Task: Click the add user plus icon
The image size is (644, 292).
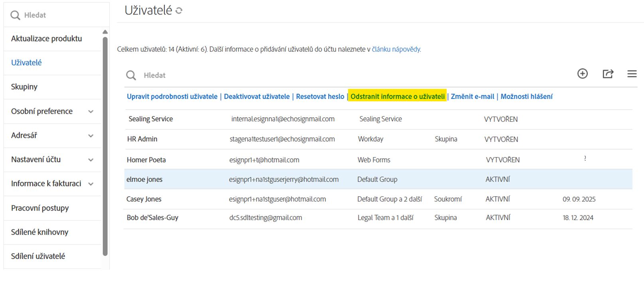Action: pos(582,74)
